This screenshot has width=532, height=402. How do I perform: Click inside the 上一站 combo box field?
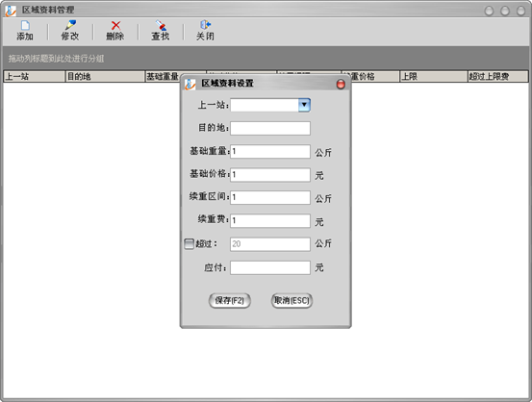click(x=265, y=105)
